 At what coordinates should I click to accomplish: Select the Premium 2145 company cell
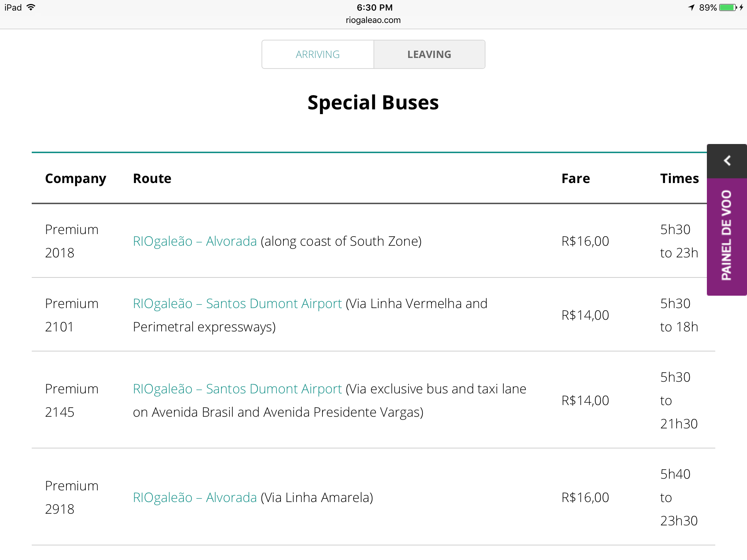click(72, 401)
